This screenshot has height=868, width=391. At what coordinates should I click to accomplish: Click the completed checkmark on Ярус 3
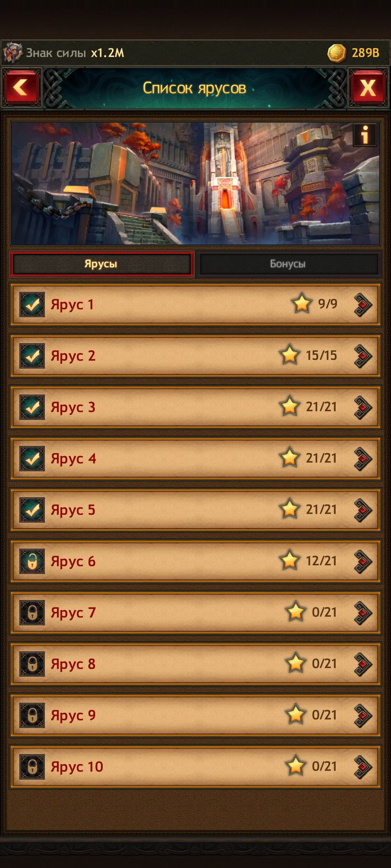tap(32, 407)
